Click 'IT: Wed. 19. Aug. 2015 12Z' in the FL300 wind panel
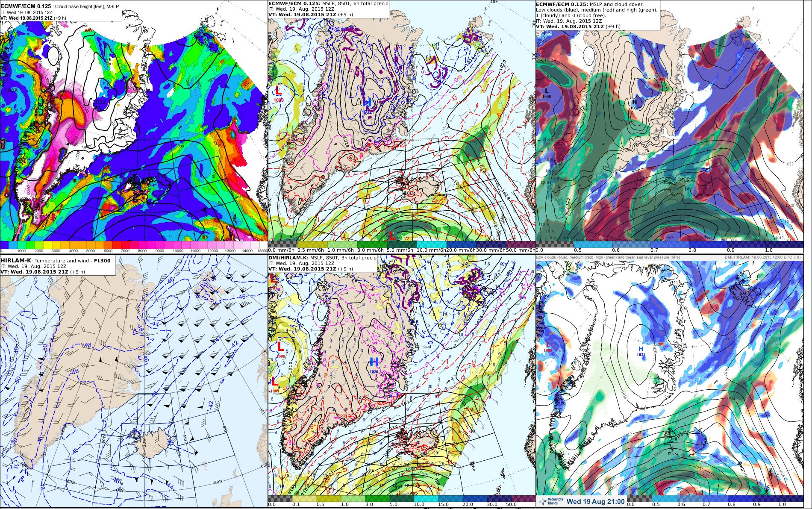Image resolution: width=812 pixels, height=509 pixels. click(33, 266)
